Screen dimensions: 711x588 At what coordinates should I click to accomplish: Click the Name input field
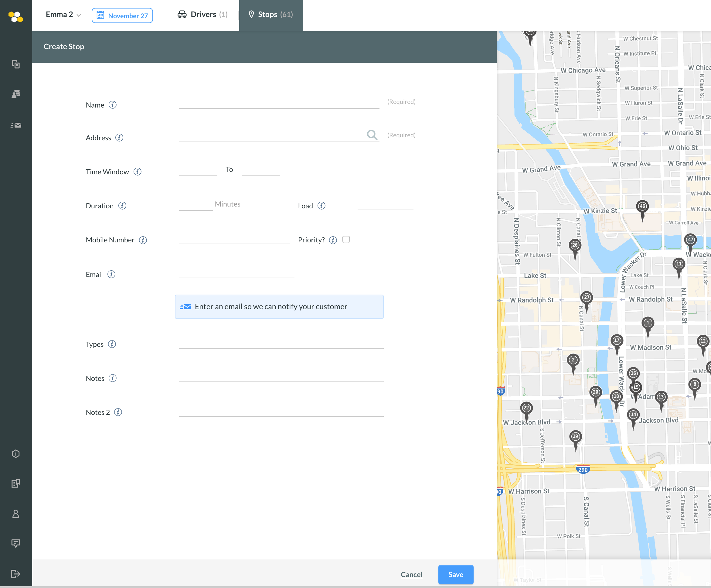click(x=279, y=103)
